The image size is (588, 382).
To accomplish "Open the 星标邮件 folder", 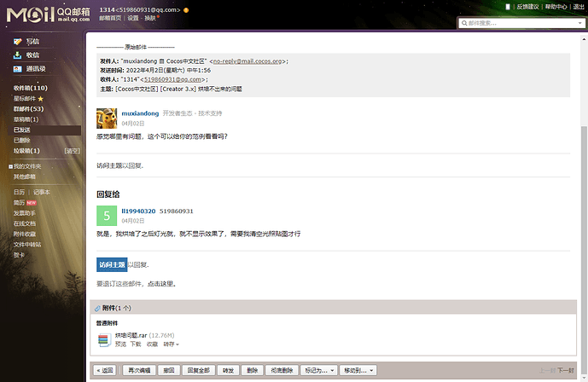I will (x=25, y=99).
